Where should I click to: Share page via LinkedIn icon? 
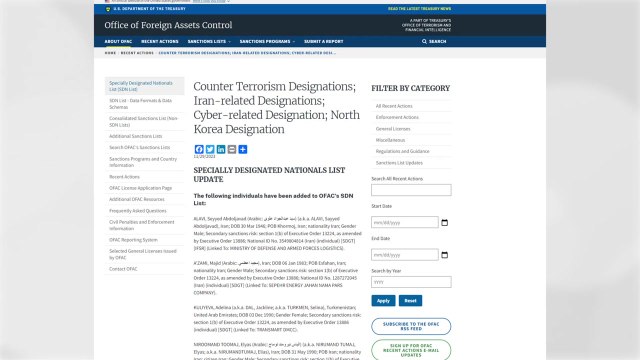221,149
